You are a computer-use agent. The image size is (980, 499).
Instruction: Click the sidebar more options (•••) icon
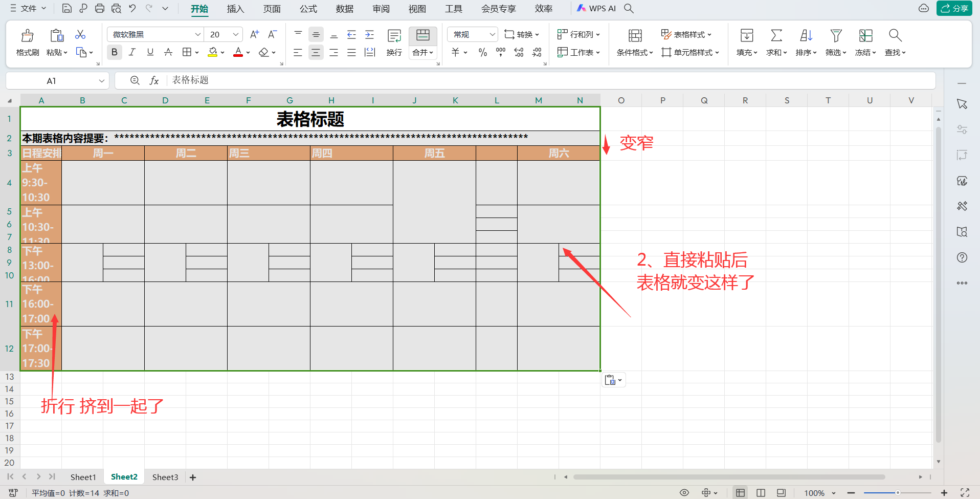coord(962,283)
